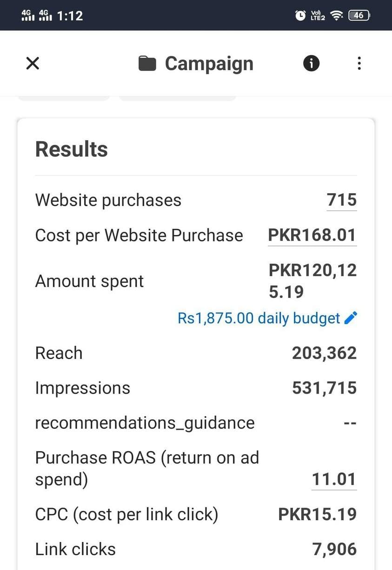Tap the PKR168.01 cost per purchase value
This screenshot has width=392, height=570.
tap(312, 235)
